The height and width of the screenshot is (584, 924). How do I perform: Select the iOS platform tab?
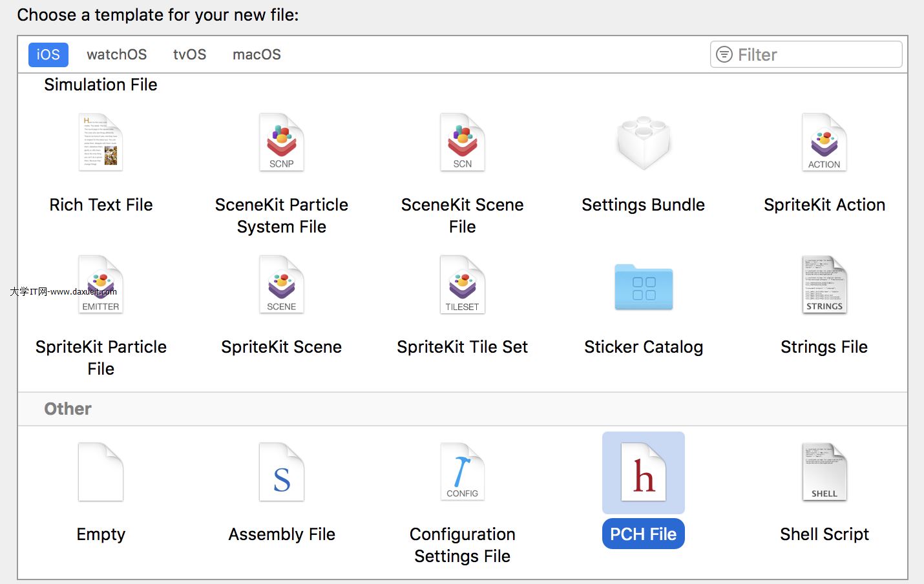click(x=48, y=55)
